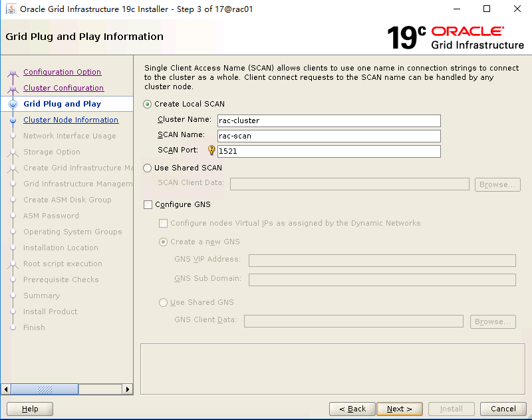Click the Root script execution step
This screenshot has height=420, width=532.
[63, 264]
